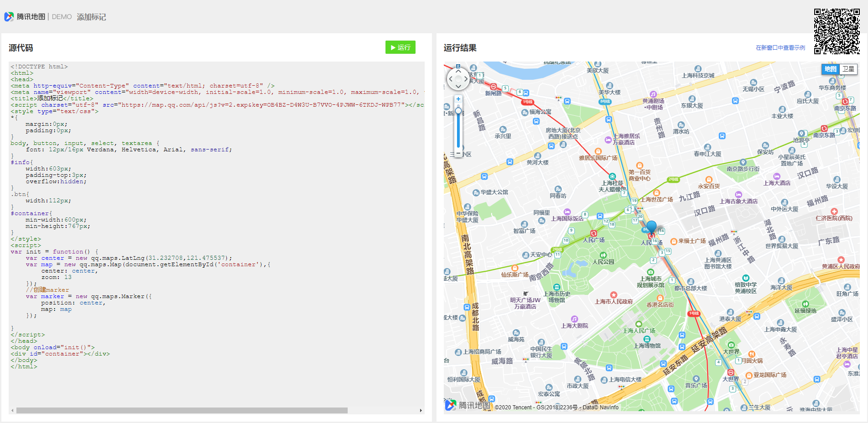This screenshot has width=868, height=423.
Task: Pan the map down with the bottom arrow
Action: pyautogui.click(x=458, y=87)
